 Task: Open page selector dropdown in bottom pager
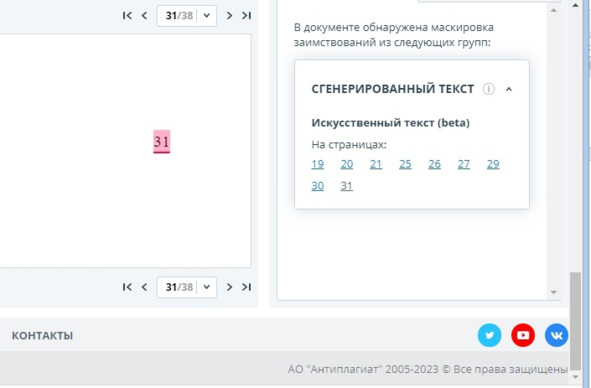tap(207, 287)
